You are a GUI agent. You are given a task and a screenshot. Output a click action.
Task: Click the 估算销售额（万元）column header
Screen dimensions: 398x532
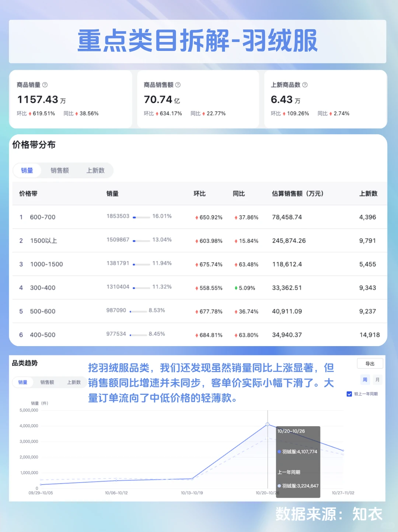pyautogui.click(x=297, y=194)
